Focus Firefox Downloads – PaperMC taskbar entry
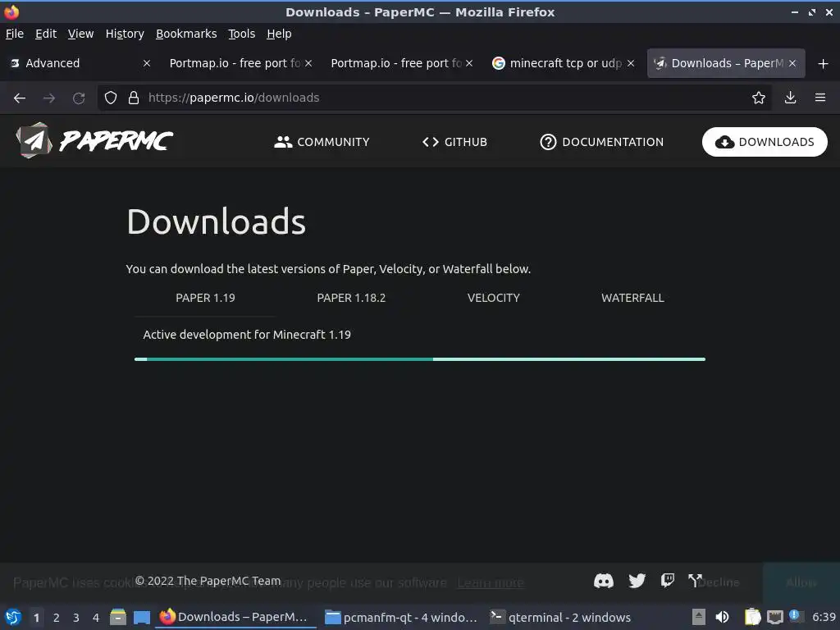This screenshot has width=840, height=630. coord(235,617)
